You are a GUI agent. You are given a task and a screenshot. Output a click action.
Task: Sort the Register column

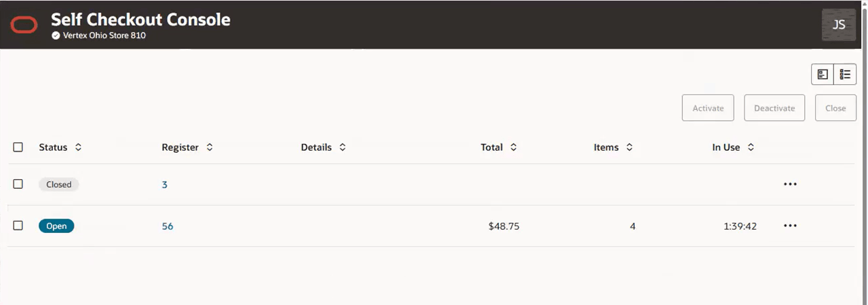(209, 147)
